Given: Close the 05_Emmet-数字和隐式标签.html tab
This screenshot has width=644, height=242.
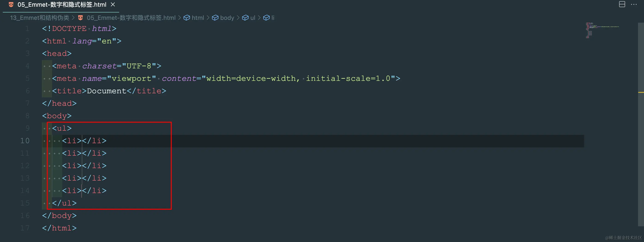Looking at the screenshot, I should pos(113,5).
